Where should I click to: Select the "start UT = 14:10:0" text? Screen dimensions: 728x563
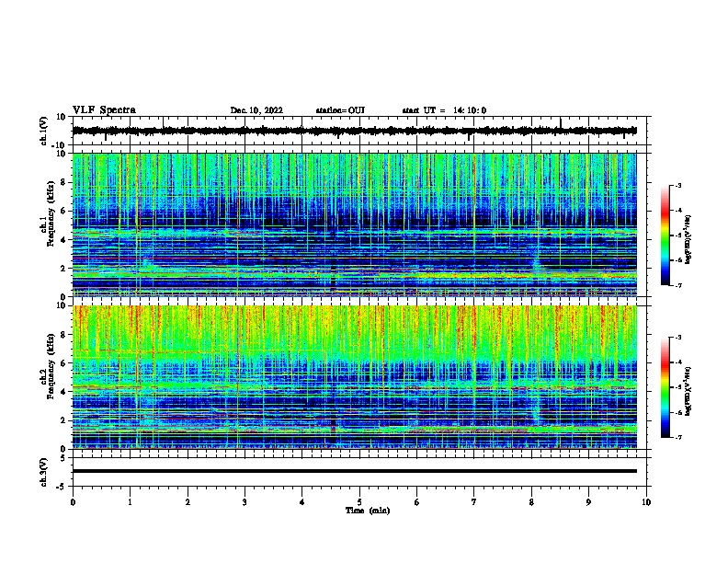444,110
